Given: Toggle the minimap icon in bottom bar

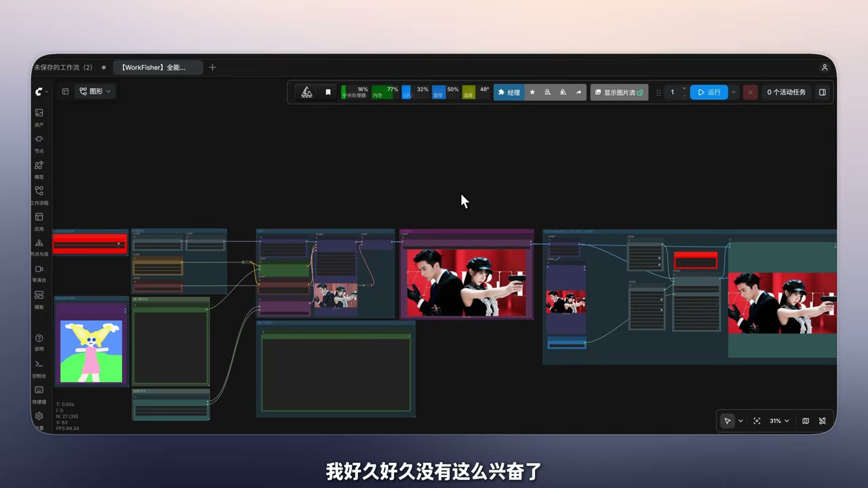Looking at the screenshot, I should point(806,421).
